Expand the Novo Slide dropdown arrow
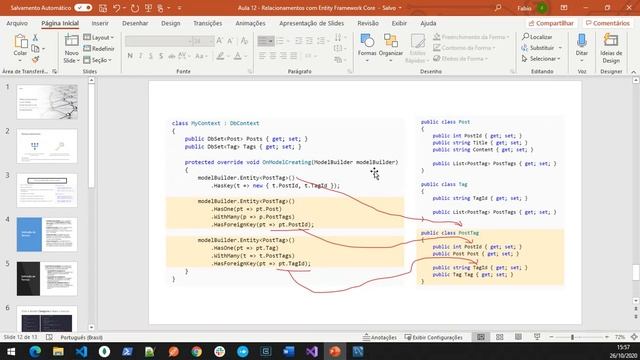Screen dimensions: 640x360 pos(78,60)
